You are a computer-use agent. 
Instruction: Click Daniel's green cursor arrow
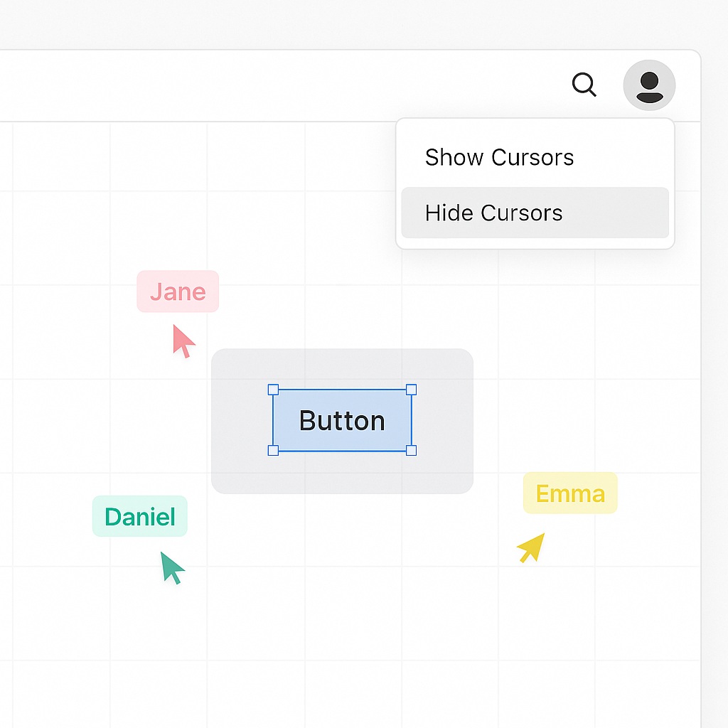[x=168, y=567]
